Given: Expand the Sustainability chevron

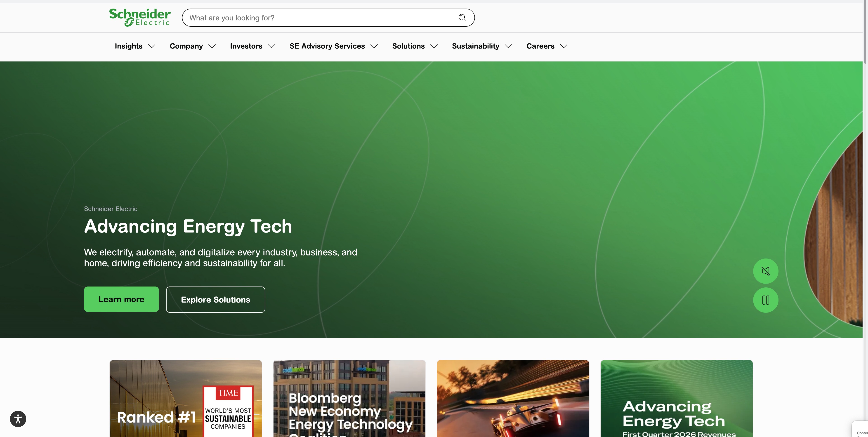Looking at the screenshot, I should click(x=509, y=46).
